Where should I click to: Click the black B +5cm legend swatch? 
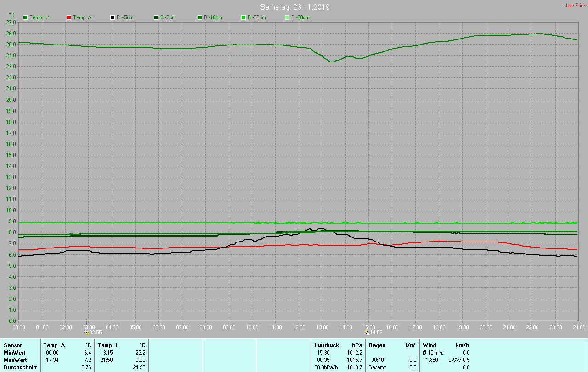tap(113, 17)
